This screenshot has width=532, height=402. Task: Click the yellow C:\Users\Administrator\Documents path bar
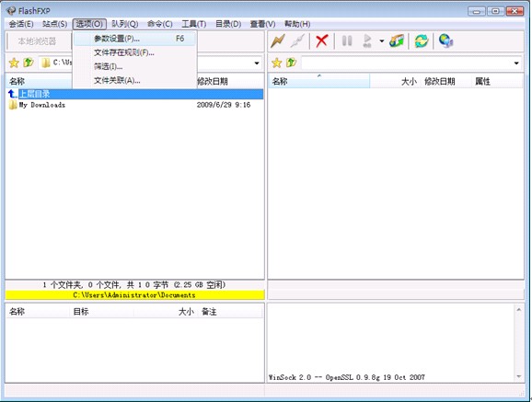134,295
